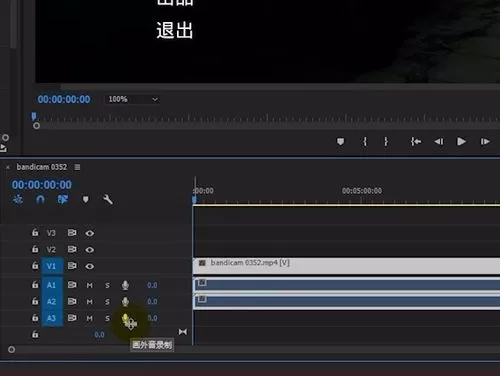Viewport: 500px width, 376px height.
Task: Click the Mark In bracket icon
Action: (365, 142)
